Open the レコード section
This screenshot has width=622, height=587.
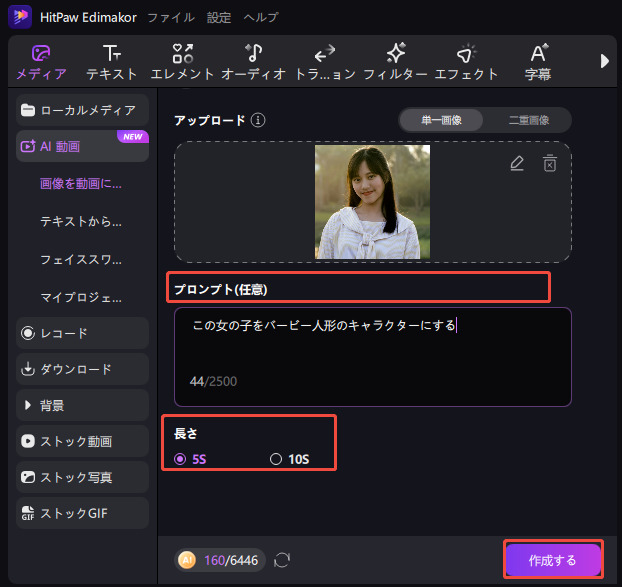pyautogui.click(x=83, y=333)
